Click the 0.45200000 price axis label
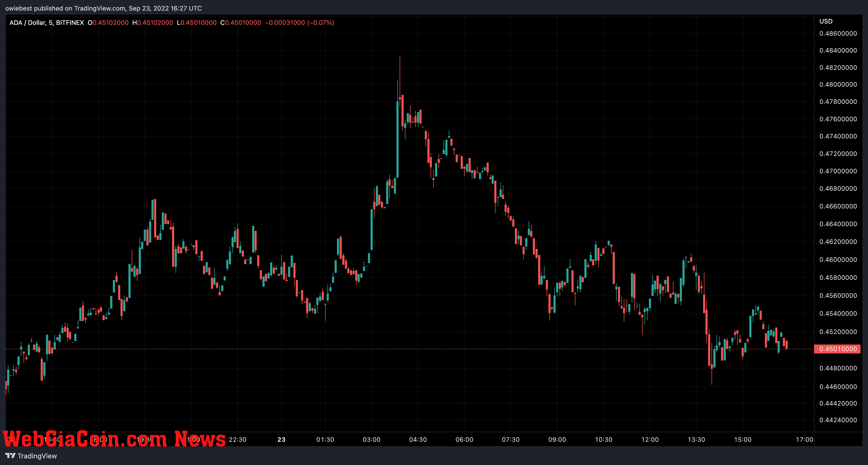Screen dimensions: 868x465 (838, 332)
